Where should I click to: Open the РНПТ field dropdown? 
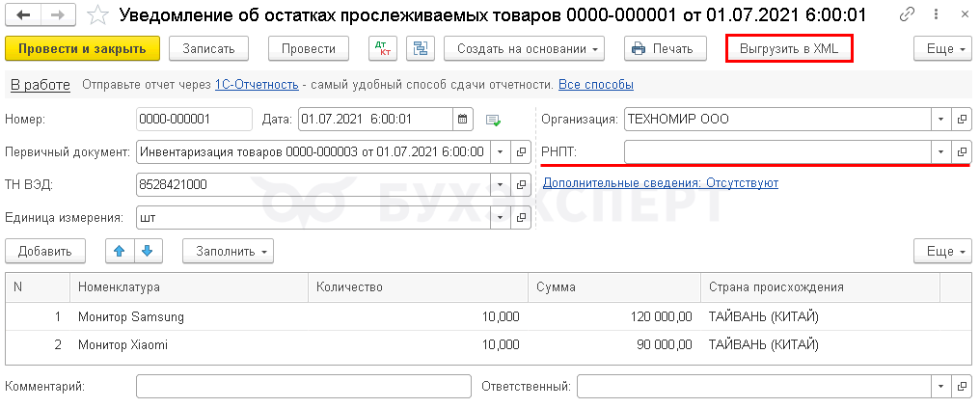point(940,151)
